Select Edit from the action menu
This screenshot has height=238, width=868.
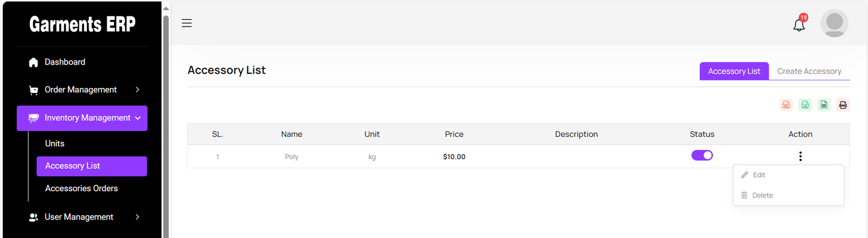pyautogui.click(x=759, y=175)
